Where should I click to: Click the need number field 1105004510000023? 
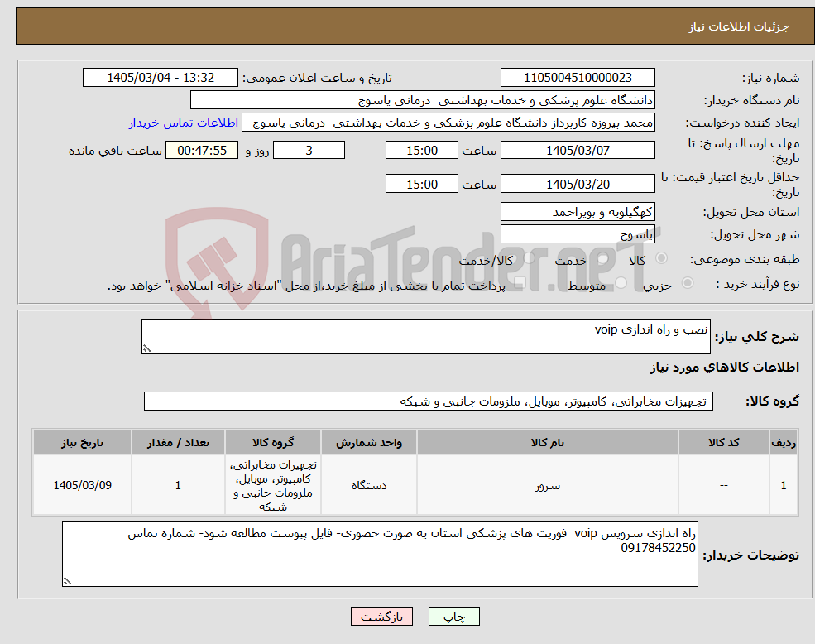[x=578, y=78]
